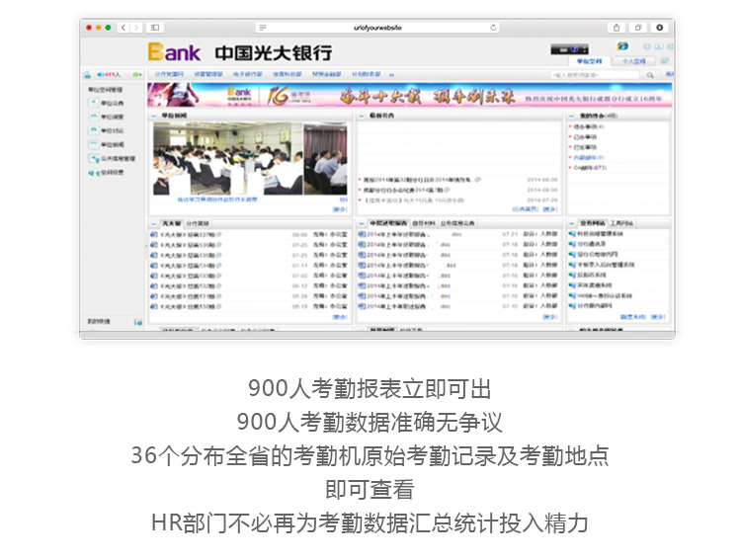Open 待办事项(4) in my to-do list
741x560 pixels.
click(x=589, y=126)
